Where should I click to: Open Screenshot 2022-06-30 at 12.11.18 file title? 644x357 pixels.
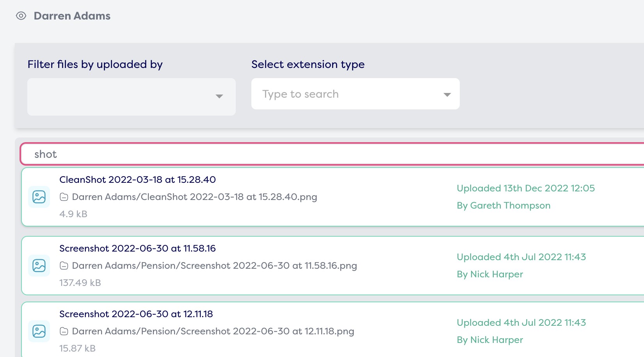click(x=136, y=314)
